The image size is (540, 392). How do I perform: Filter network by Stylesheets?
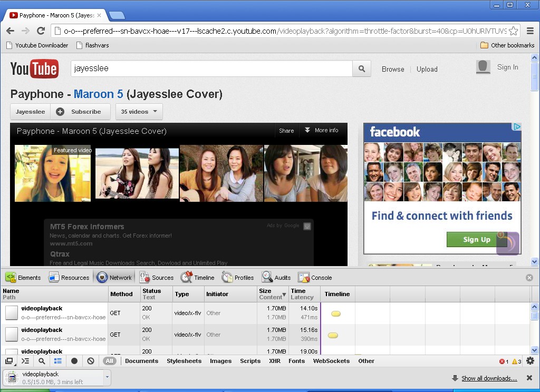click(184, 361)
